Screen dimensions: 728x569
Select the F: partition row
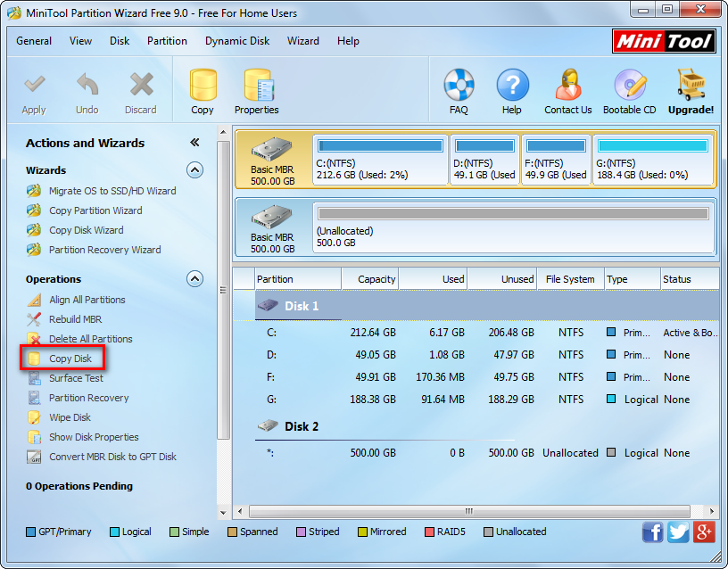coord(476,377)
